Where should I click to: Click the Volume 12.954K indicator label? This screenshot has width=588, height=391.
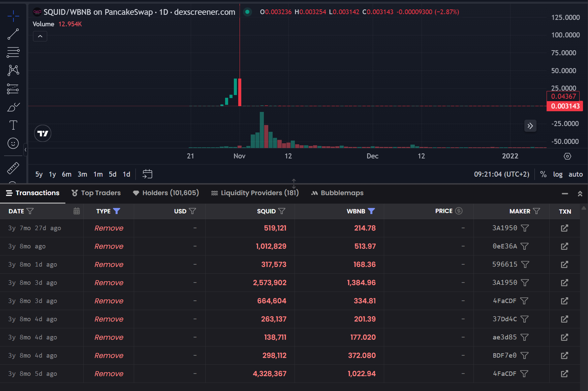57,24
